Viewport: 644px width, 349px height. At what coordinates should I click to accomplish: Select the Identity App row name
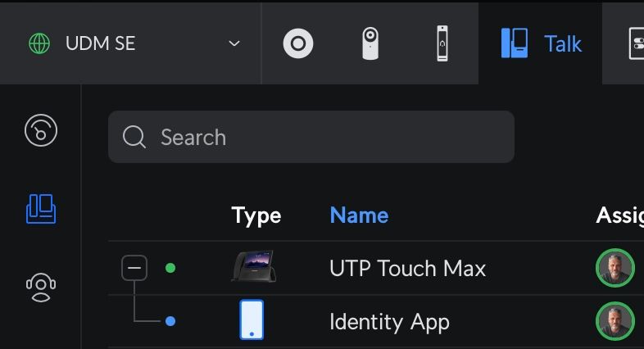(x=389, y=322)
